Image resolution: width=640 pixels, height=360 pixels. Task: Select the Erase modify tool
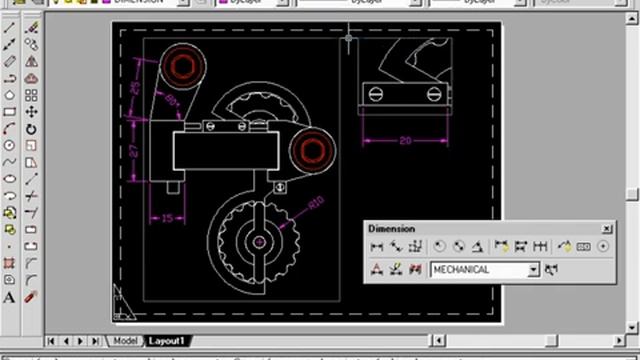pos(31,28)
